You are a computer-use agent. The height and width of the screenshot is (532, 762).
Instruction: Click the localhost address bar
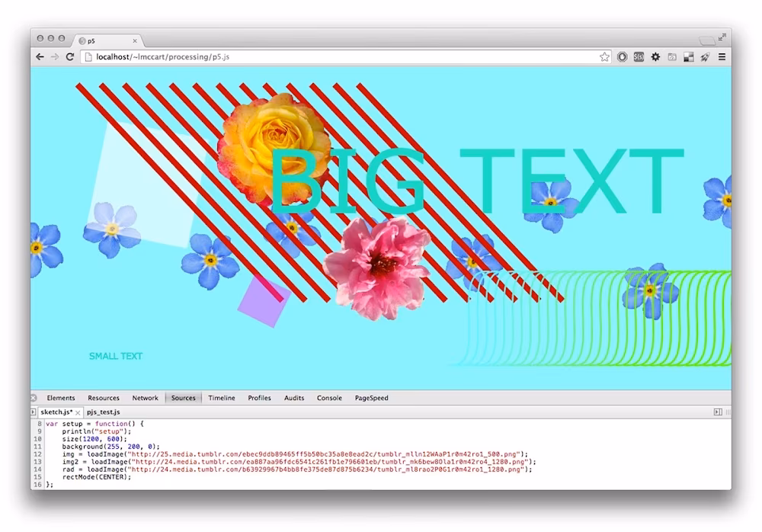[343, 57]
